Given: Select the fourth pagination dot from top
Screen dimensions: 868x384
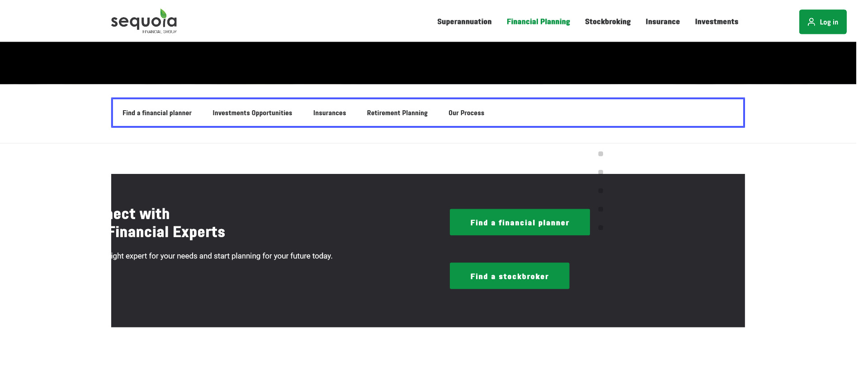Looking at the screenshot, I should [600, 209].
